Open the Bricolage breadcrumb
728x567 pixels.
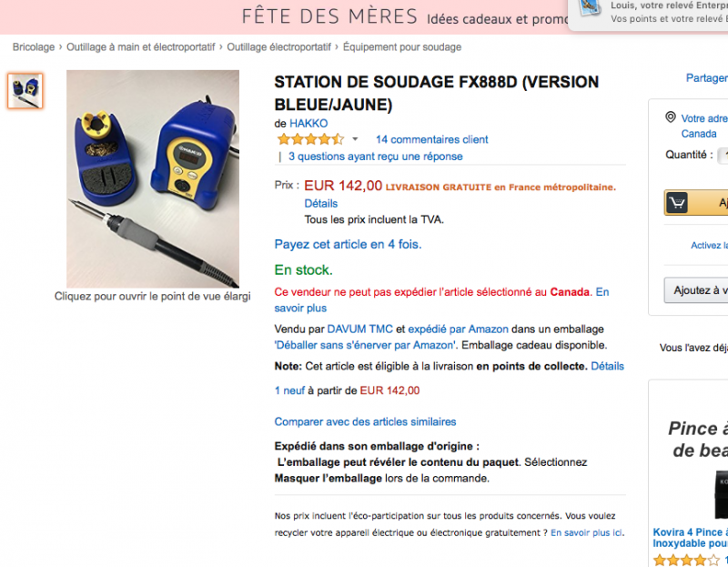34,47
